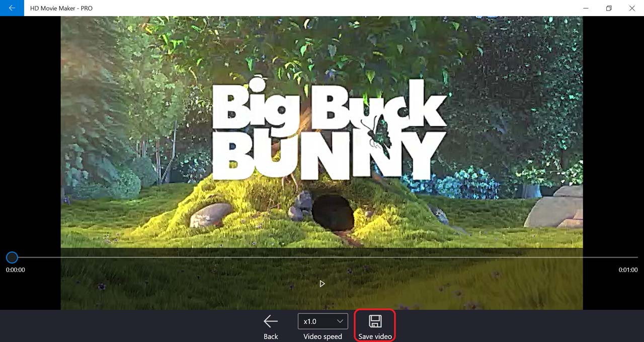Expand the speed list using the chevron arrow
The height and width of the screenshot is (342, 644).
pyautogui.click(x=340, y=321)
